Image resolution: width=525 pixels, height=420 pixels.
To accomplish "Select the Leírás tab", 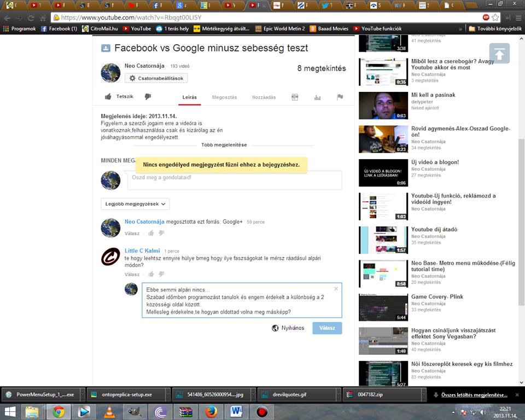I will (x=190, y=97).
